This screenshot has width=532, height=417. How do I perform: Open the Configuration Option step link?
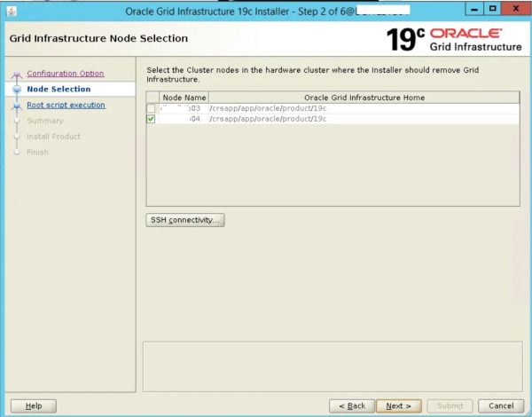click(65, 74)
